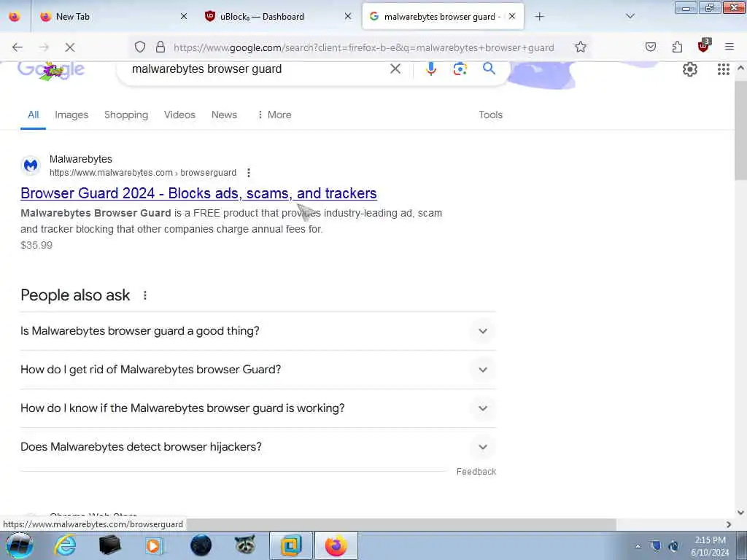Click the Feedback link
This screenshot has width=747, height=560.
[x=476, y=472]
